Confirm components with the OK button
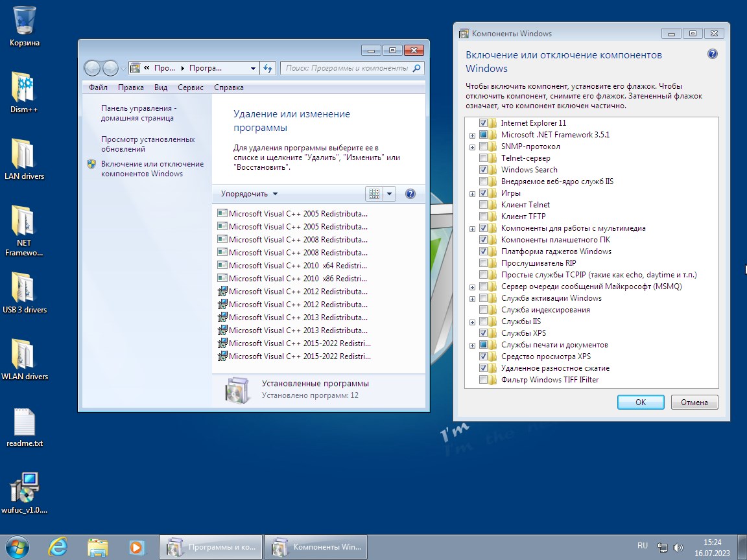The width and height of the screenshot is (747, 560). click(640, 402)
